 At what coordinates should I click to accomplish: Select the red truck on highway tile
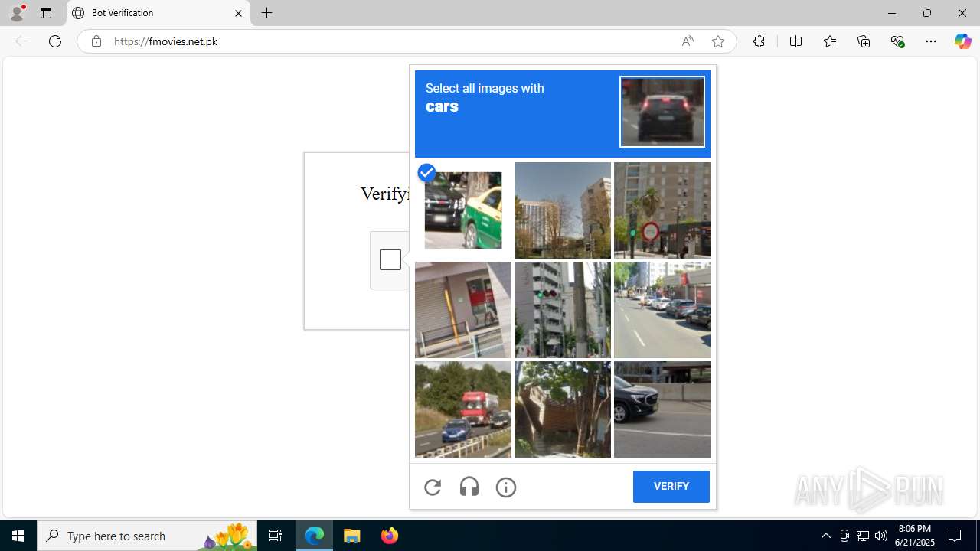coord(463,409)
